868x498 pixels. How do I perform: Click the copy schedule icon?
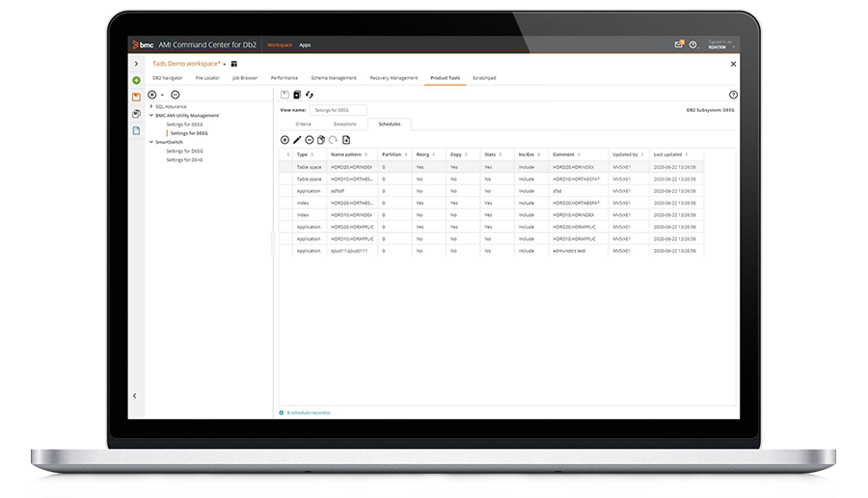321,140
